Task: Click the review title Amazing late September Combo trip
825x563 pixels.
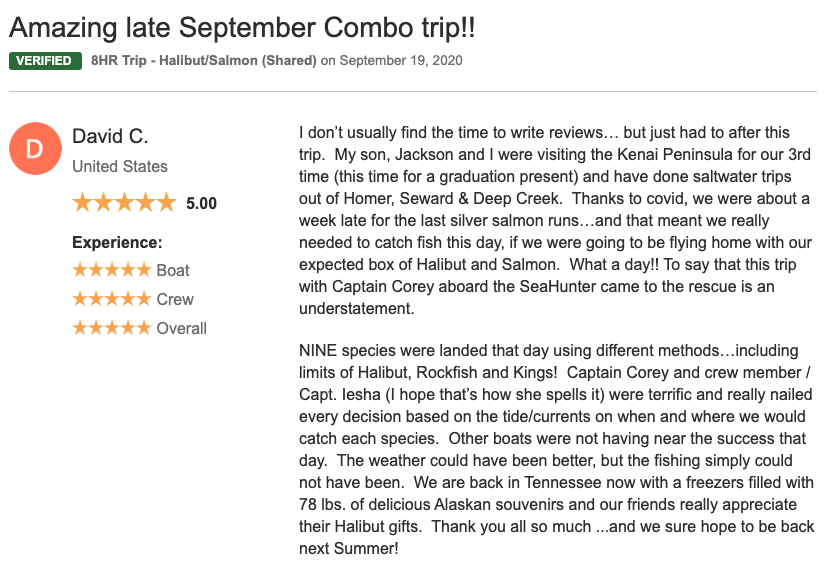Action: pos(242,27)
